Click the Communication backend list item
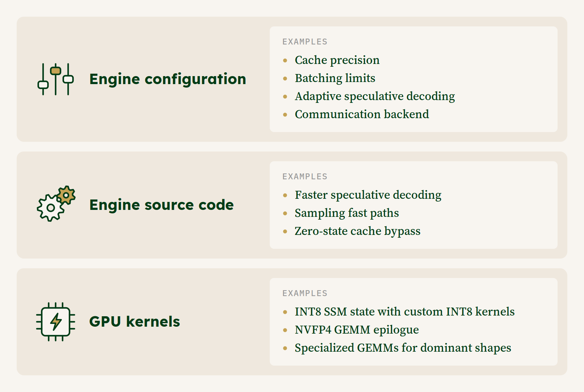 pyautogui.click(x=362, y=114)
